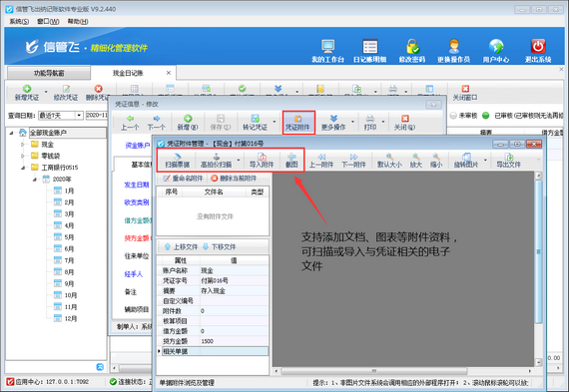Click the 退出系统 power icon
Image resolution: width=569 pixels, height=392 pixels.
coord(538,46)
